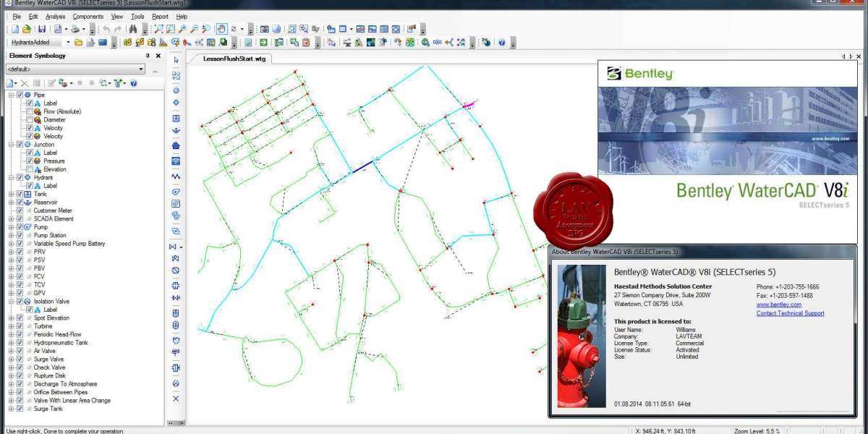Click the Find binoculars icon

132,29
